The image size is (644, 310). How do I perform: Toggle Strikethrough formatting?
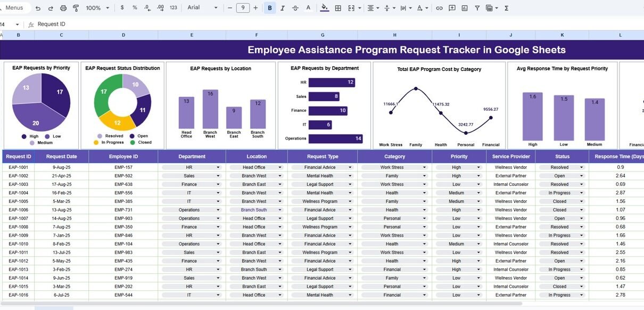click(295, 8)
